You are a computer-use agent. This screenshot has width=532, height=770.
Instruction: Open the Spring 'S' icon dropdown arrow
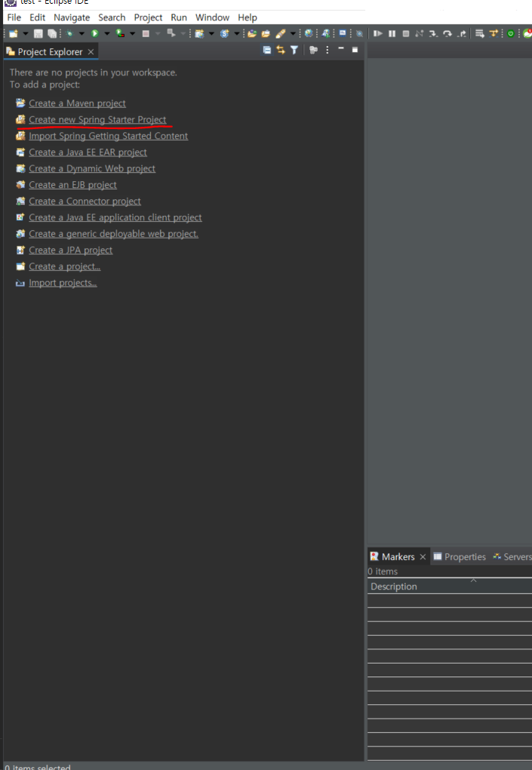coord(236,33)
